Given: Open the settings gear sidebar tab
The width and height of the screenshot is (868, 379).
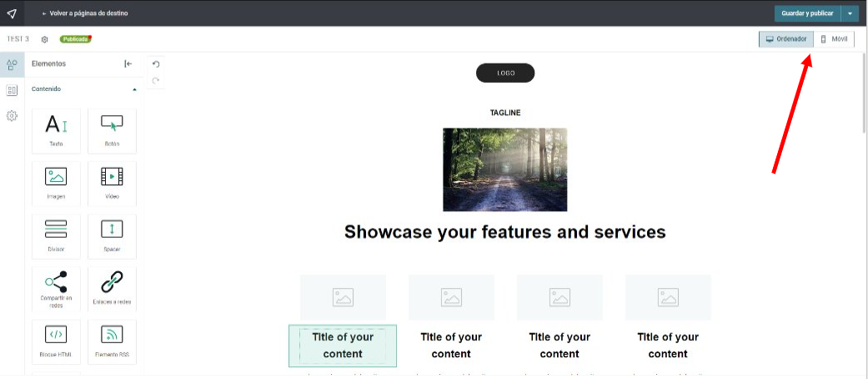Looking at the screenshot, I should click(12, 116).
